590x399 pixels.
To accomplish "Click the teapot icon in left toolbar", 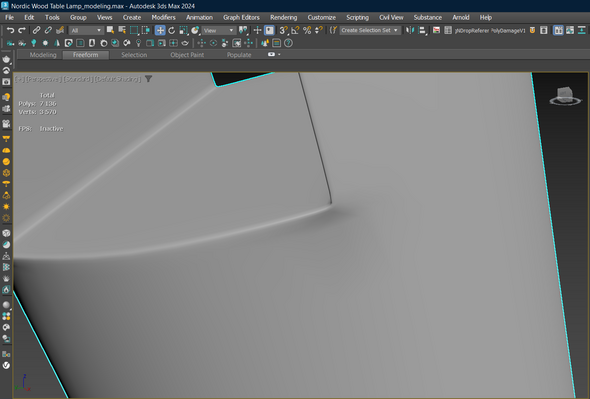I will (6, 59).
